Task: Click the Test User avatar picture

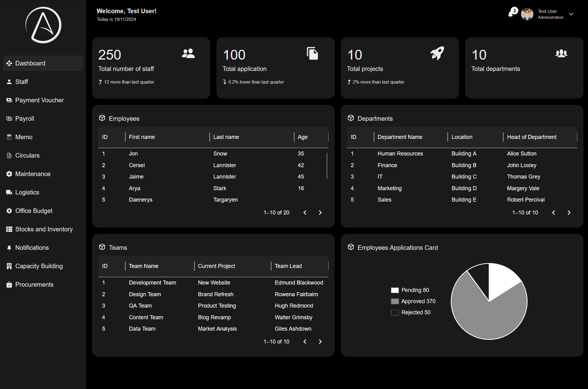Action: pyautogui.click(x=527, y=14)
